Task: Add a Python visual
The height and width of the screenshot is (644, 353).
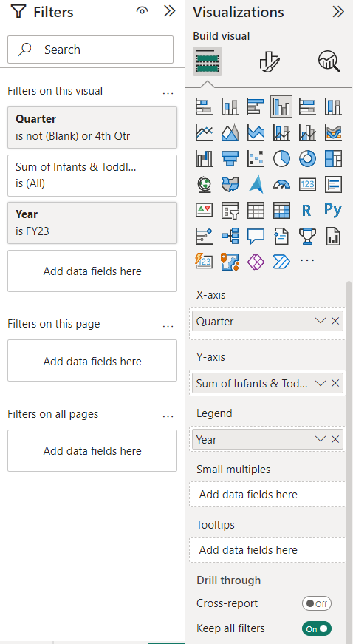Action: click(333, 209)
